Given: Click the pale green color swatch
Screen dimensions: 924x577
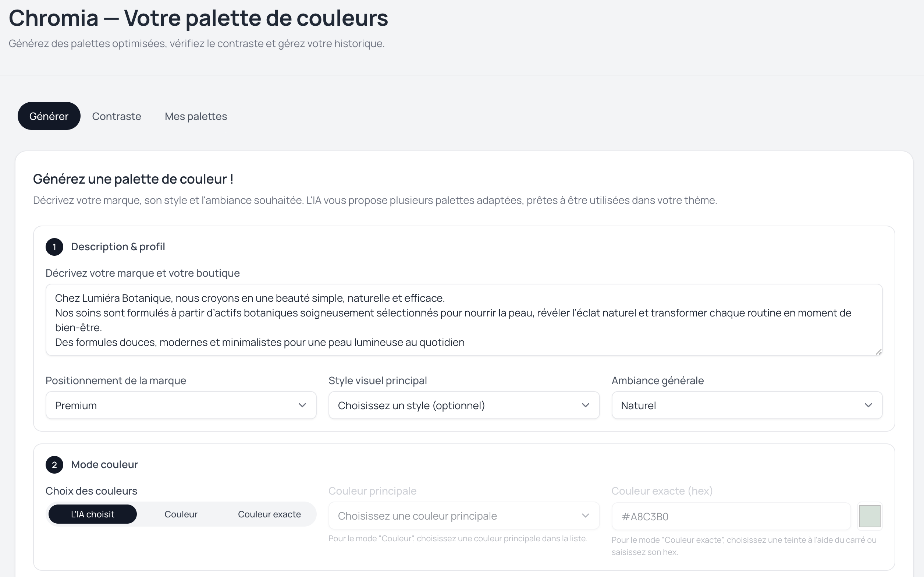Looking at the screenshot, I should 870,516.
